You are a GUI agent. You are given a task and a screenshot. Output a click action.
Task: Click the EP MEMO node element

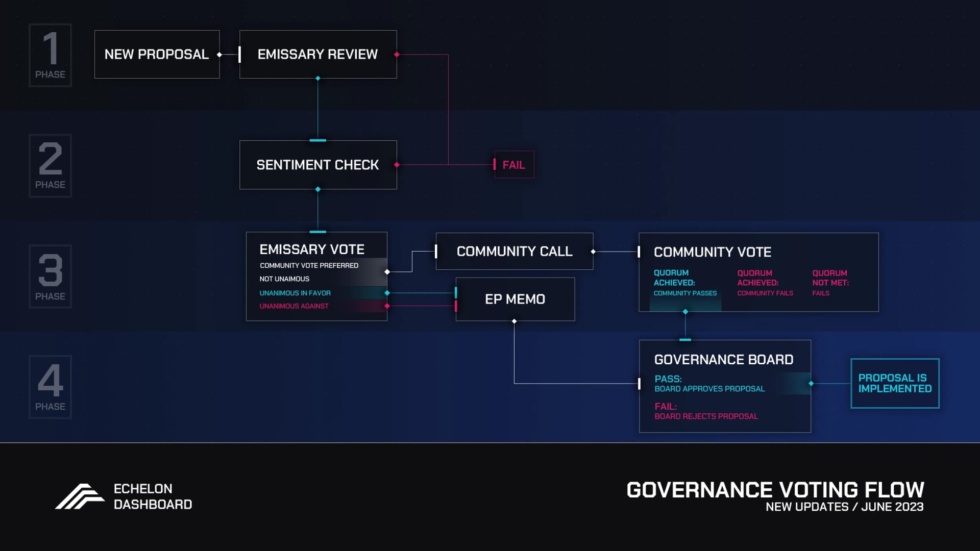(x=514, y=298)
